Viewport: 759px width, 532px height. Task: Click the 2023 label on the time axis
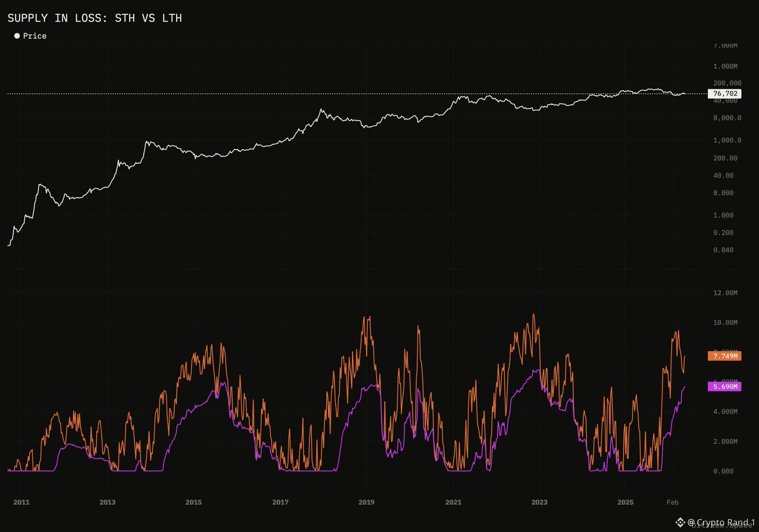pos(539,502)
